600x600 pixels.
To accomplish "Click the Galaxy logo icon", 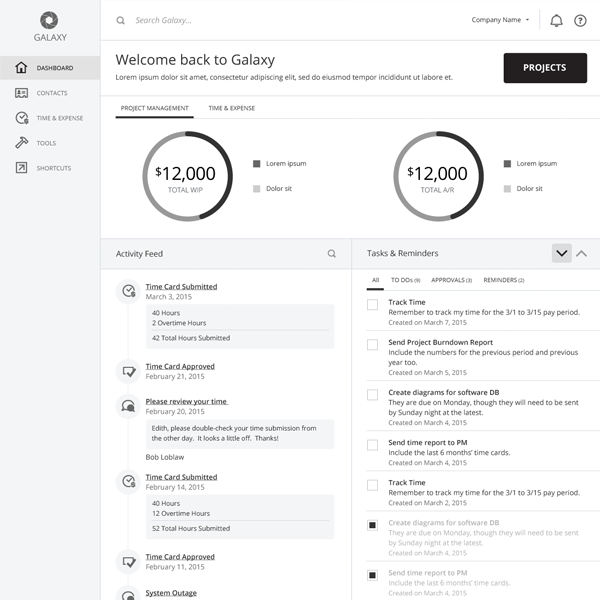I will [x=49, y=20].
